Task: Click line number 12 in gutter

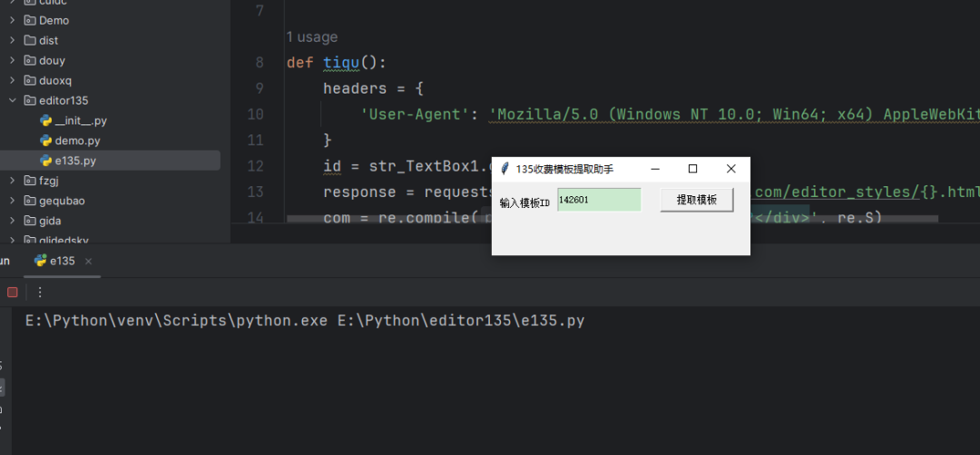Action: click(x=256, y=166)
